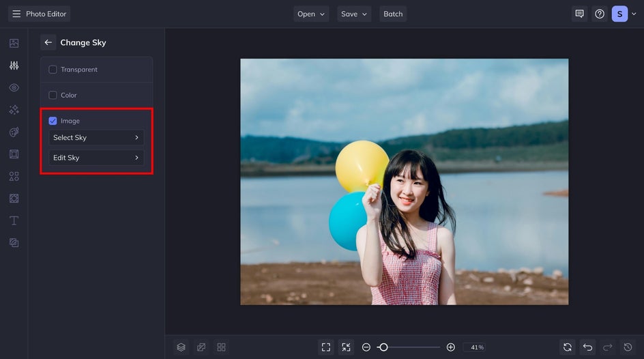Click the Batch button
644x359 pixels.
click(x=393, y=14)
